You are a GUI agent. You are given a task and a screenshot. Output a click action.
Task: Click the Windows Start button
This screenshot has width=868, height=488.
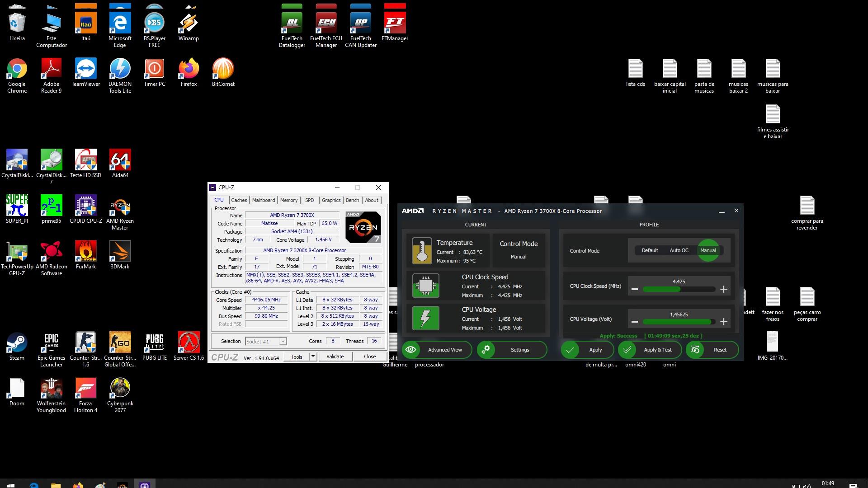coord(11,485)
